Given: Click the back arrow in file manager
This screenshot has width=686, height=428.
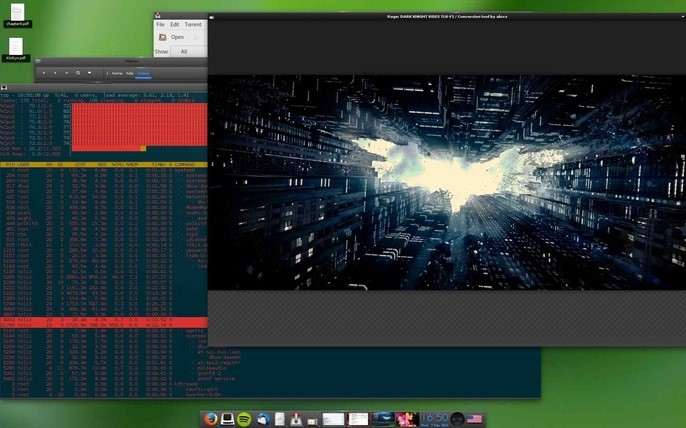Looking at the screenshot, I should click(44, 73).
